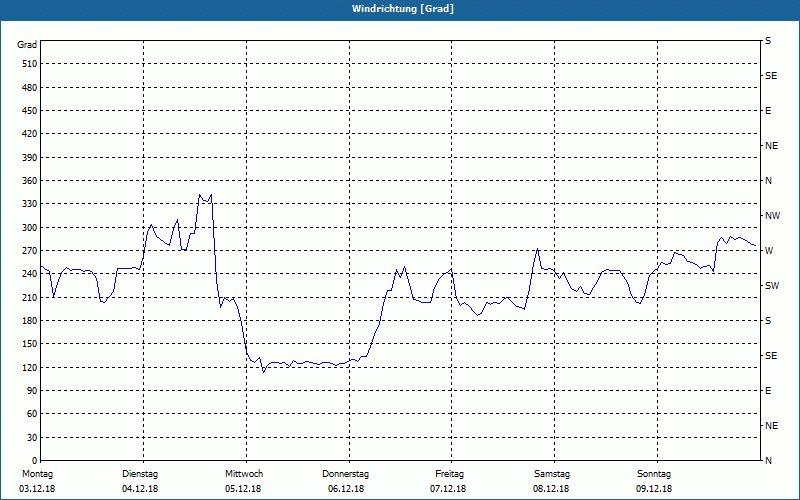800x500 pixels.
Task: Select the 60 y-axis tick label
Action: pos(32,414)
